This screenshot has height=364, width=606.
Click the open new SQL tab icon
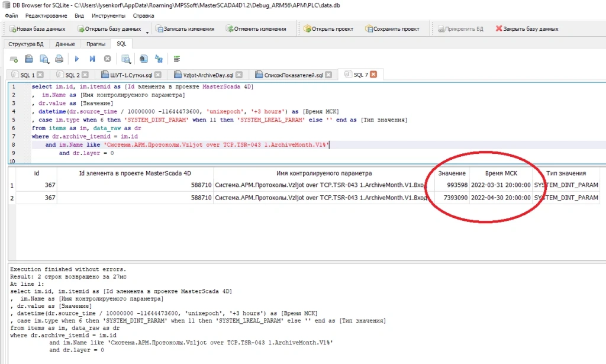coord(14,59)
